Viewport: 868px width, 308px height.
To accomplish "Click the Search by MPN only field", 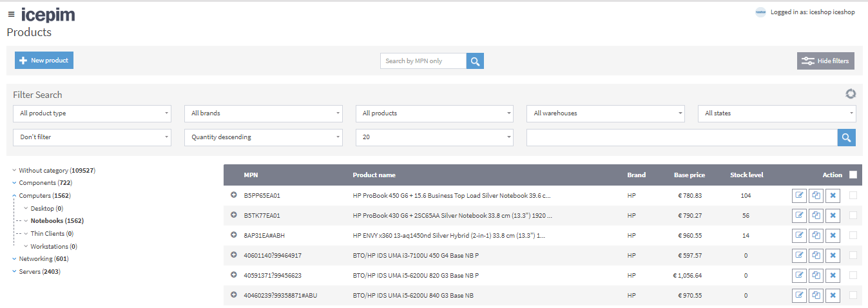I will click(423, 61).
